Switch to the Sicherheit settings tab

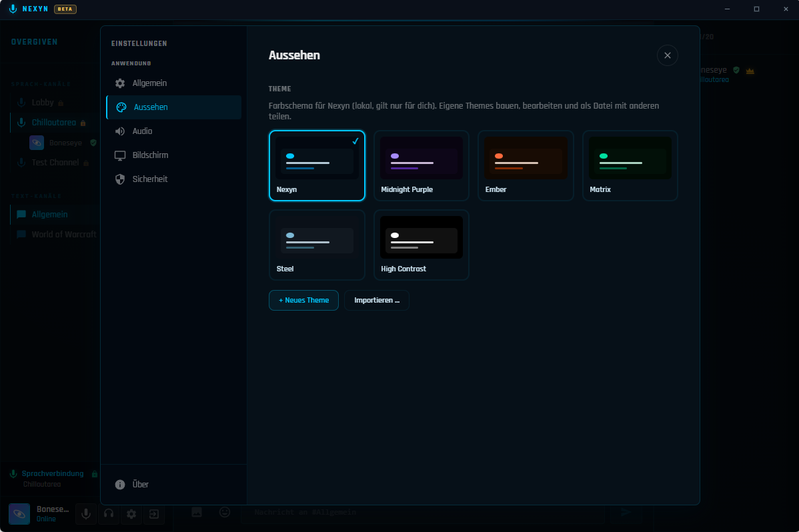click(x=174, y=179)
